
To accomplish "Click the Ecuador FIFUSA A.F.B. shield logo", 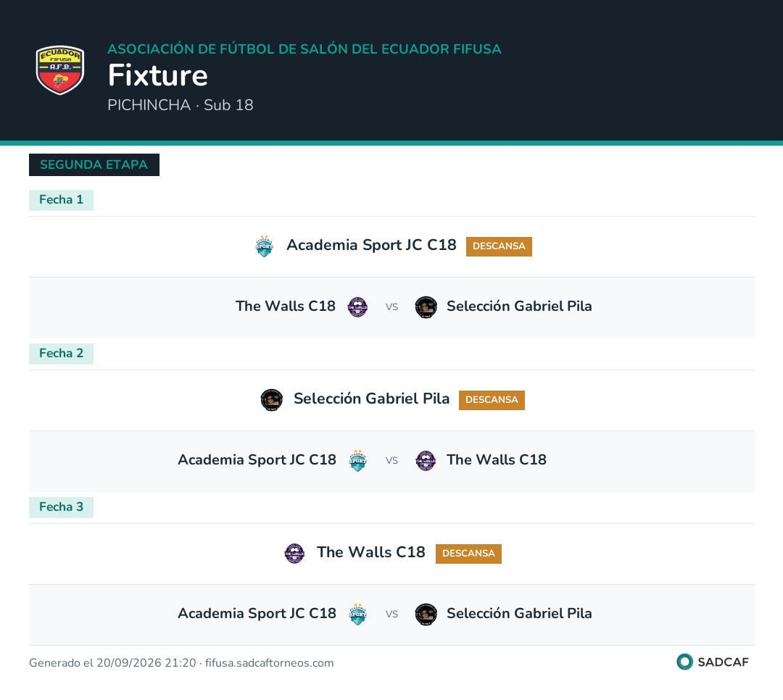I will coord(60,70).
